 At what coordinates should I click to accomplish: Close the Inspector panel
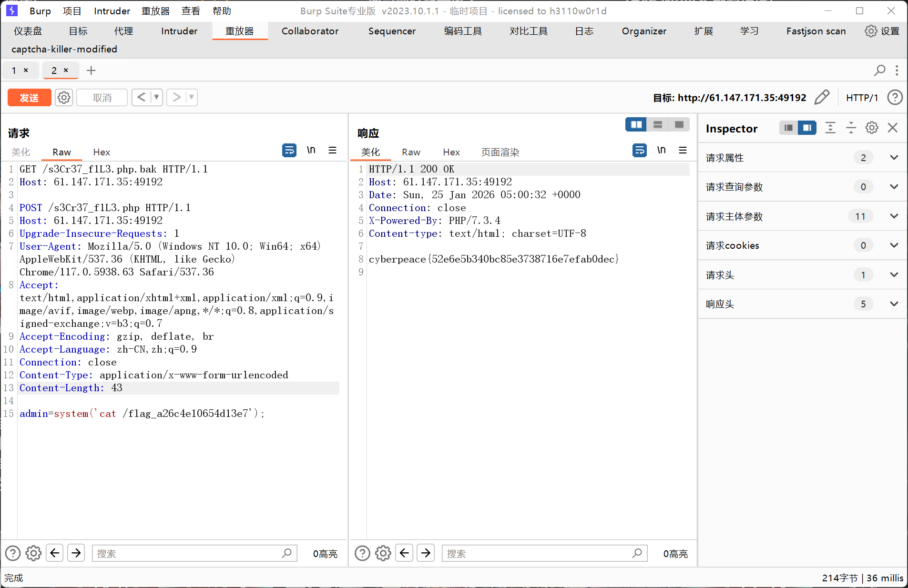tap(893, 128)
